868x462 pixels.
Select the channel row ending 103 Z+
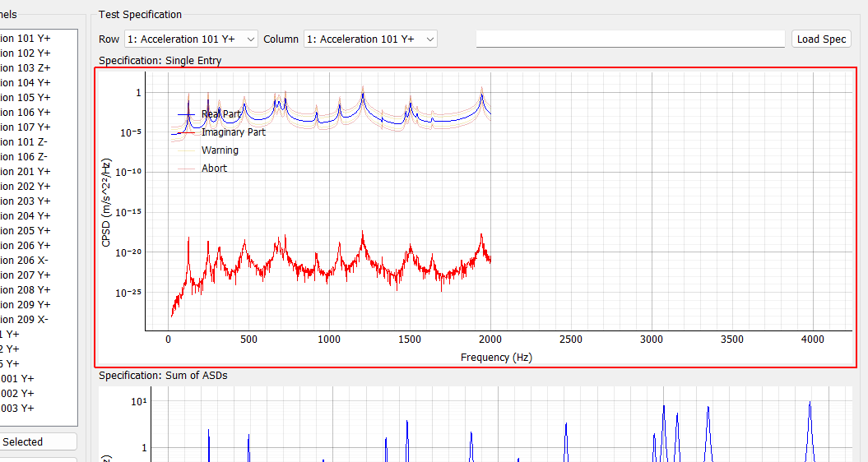[x=38, y=68]
